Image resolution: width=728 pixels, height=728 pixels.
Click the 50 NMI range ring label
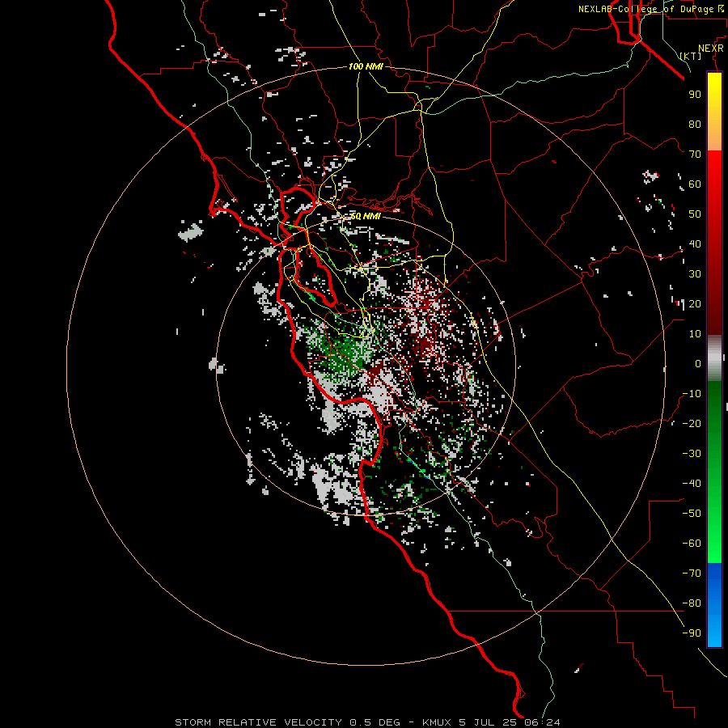(x=366, y=216)
